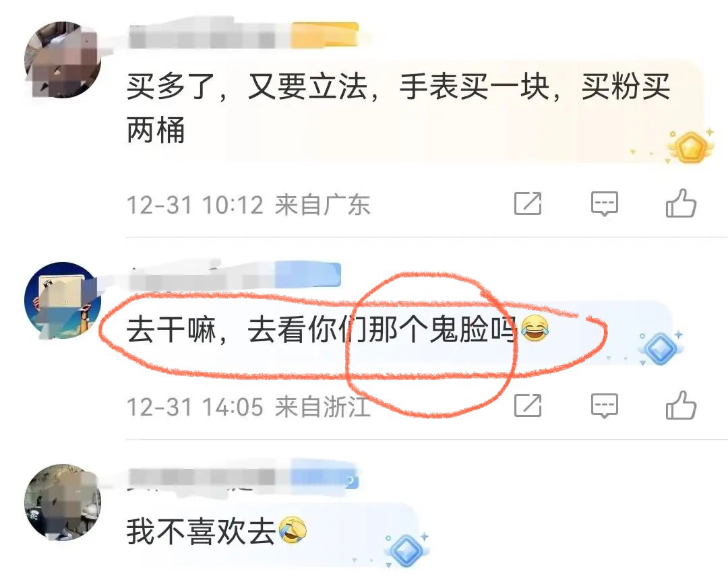This screenshot has width=728, height=586.
Task: Share the comment from 浙江
Action: tap(528, 405)
